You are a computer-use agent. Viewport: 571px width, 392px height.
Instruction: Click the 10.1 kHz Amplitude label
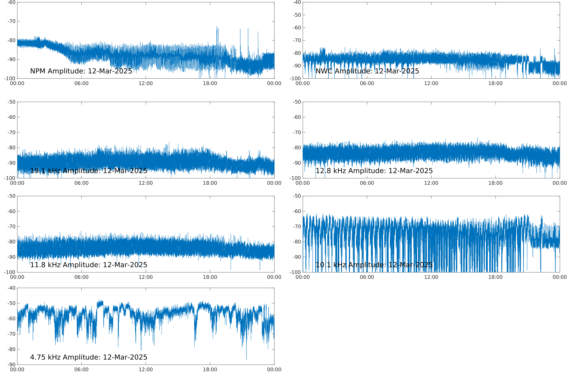(374, 265)
